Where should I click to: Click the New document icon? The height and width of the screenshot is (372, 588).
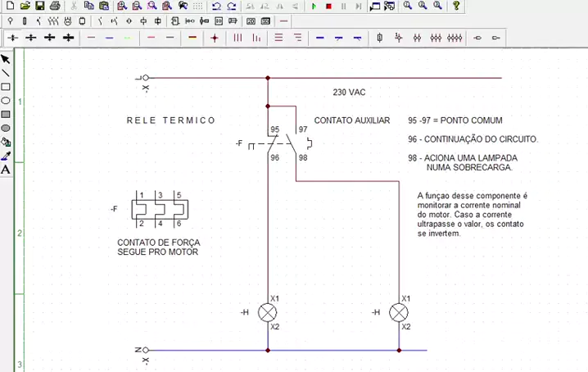pyautogui.click(x=11, y=6)
